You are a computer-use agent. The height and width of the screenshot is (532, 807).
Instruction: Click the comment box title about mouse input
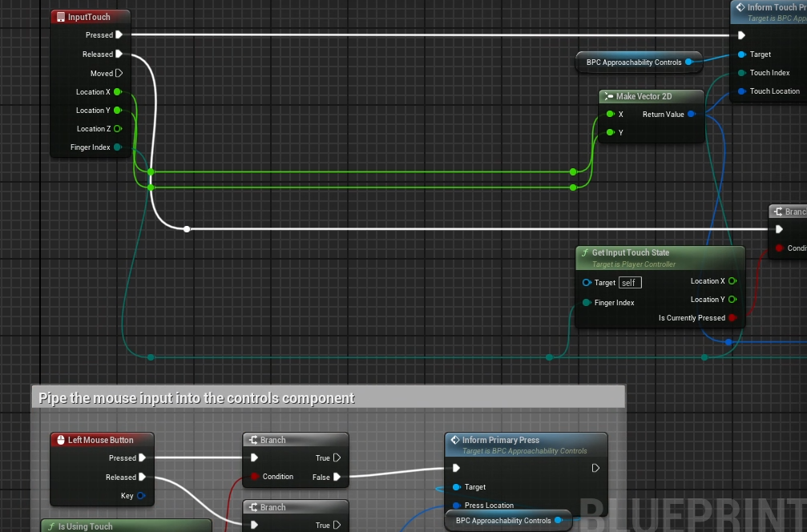197,398
